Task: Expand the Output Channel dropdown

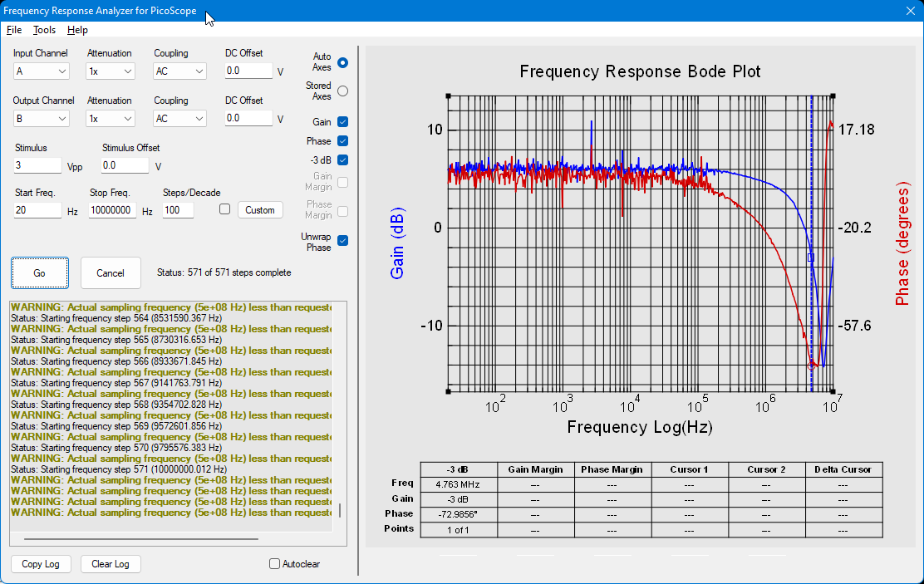Action: click(42, 119)
